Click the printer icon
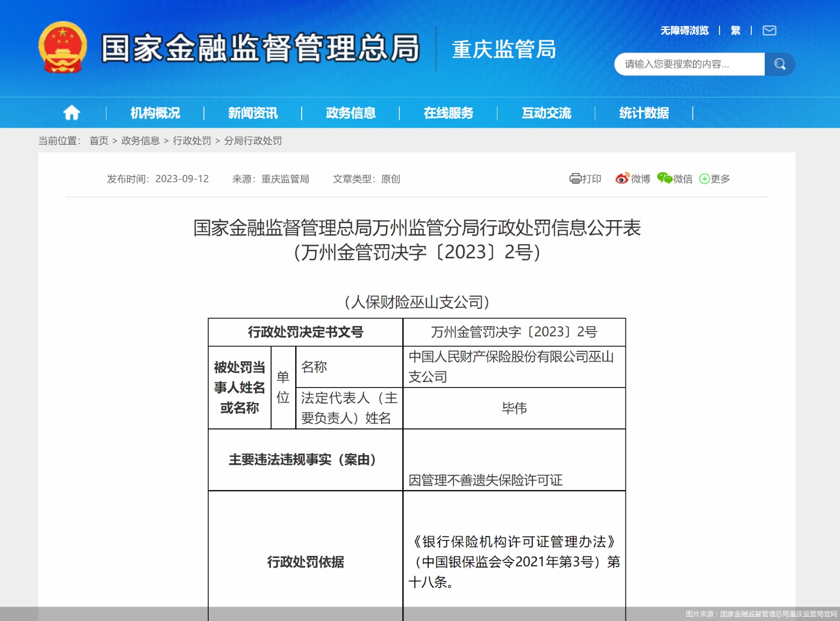The image size is (840, 621). [575, 179]
